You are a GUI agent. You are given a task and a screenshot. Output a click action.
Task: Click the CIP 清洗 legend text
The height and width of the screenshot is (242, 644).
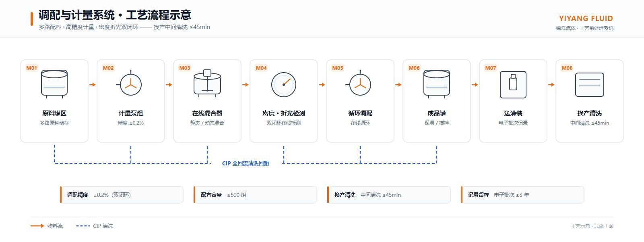(103, 226)
